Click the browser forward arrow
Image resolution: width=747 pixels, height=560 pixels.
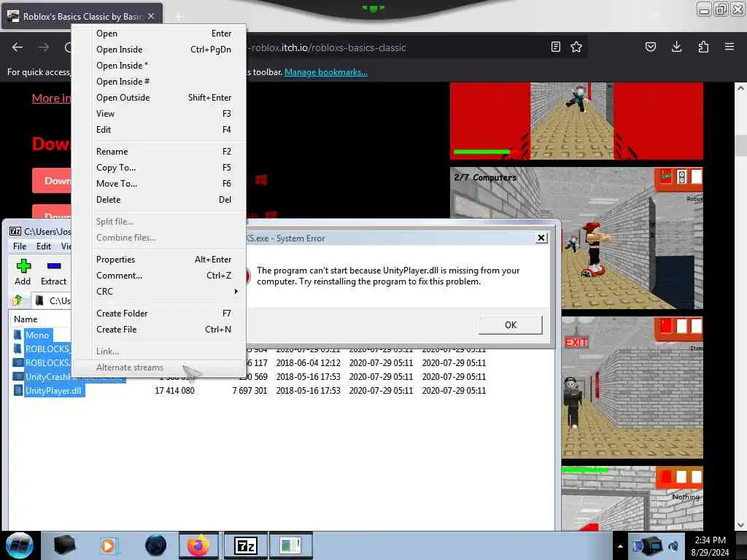pyautogui.click(x=44, y=47)
